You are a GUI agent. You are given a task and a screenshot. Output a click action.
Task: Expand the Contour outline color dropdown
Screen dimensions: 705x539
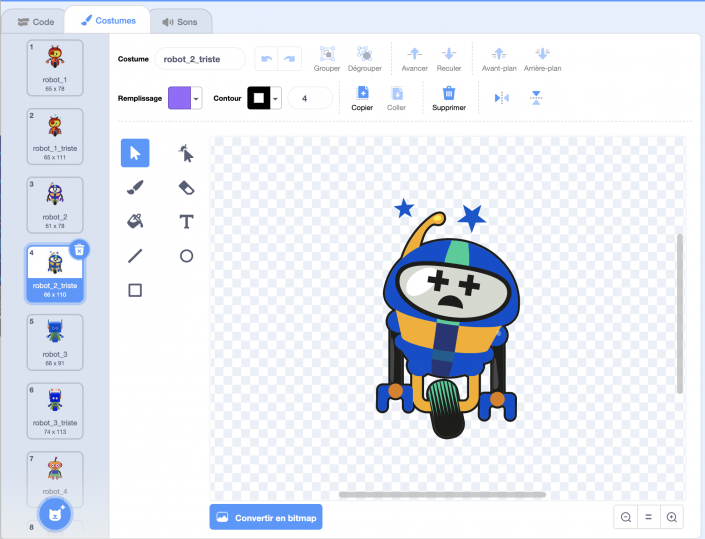point(276,98)
